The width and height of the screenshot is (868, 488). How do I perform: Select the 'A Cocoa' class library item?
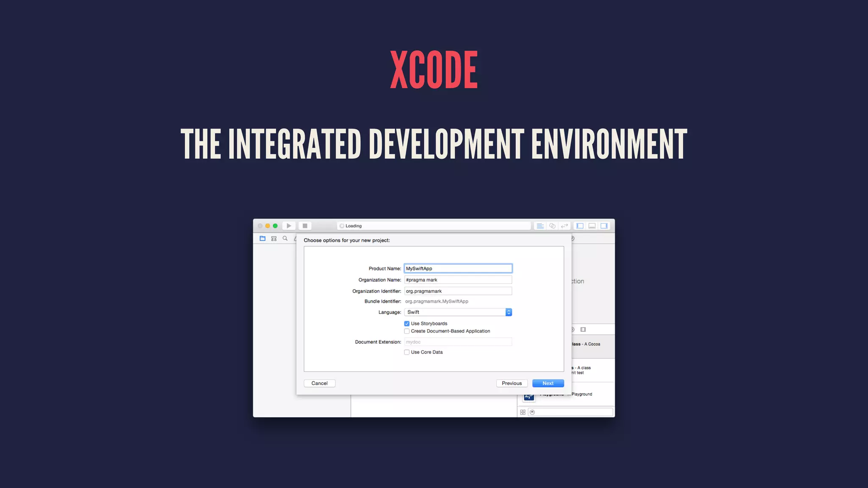coord(593,347)
